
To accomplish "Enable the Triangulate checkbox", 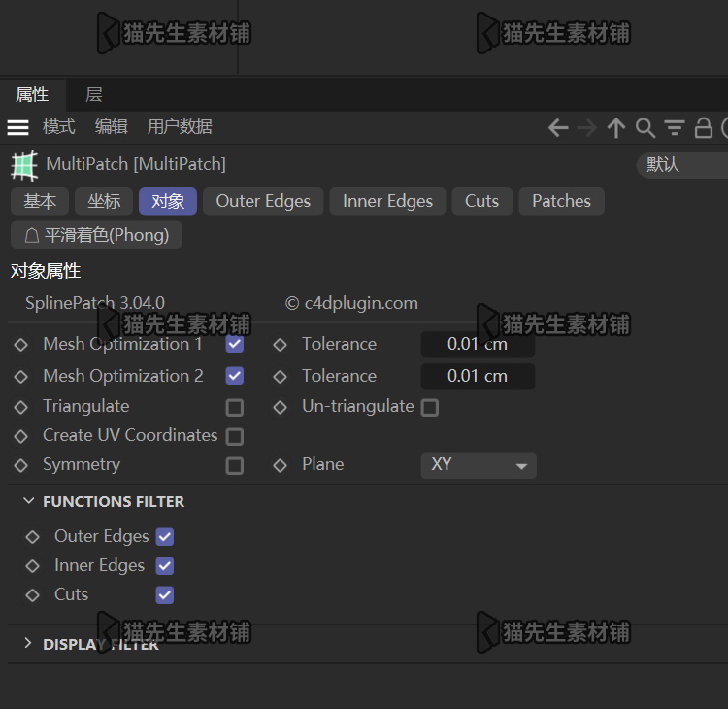I will point(235,408).
